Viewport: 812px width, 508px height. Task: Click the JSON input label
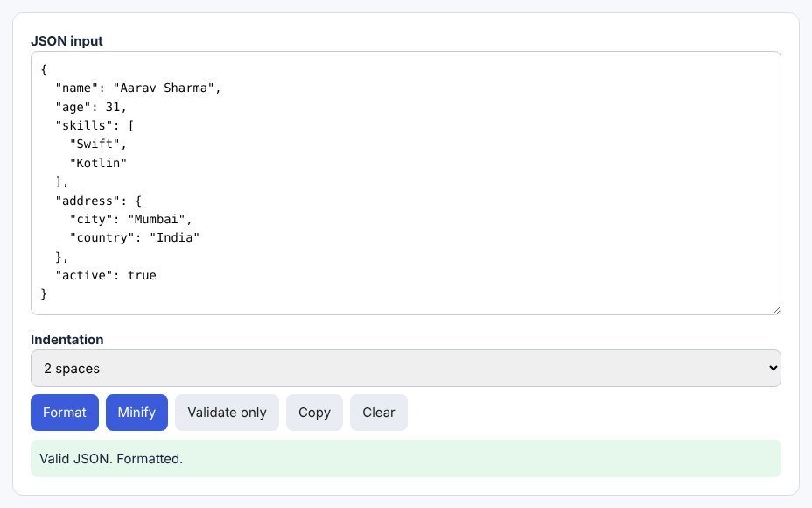pyautogui.click(x=66, y=41)
